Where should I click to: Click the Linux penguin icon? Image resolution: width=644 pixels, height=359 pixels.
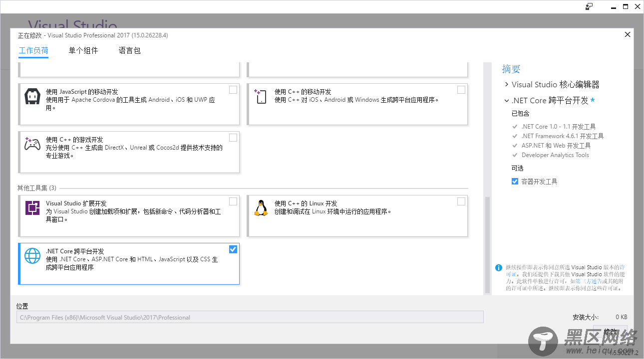tap(261, 207)
